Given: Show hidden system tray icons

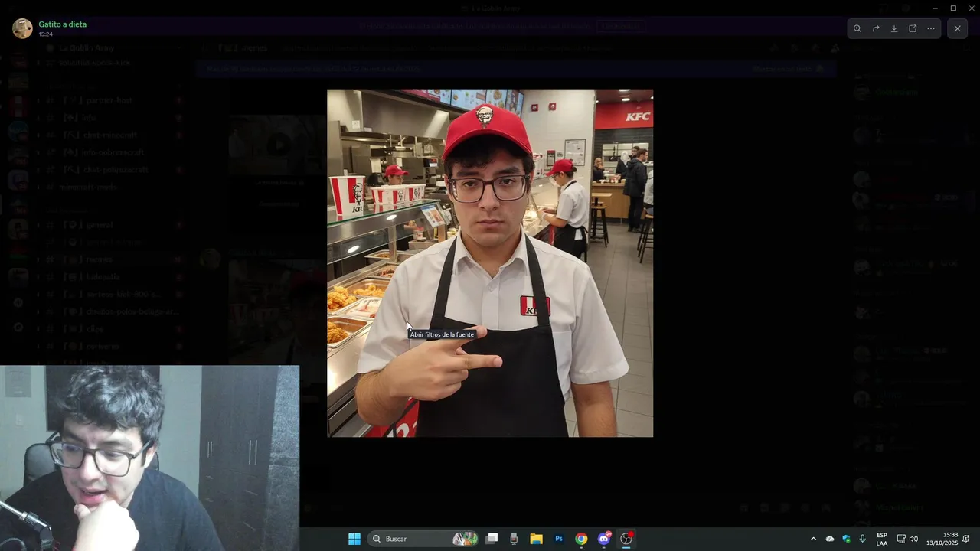Looking at the screenshot, I should click(813, 539).
